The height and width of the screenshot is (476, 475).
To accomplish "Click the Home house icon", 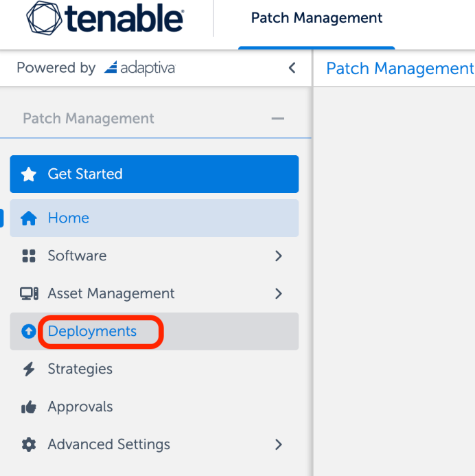I will [28, 218].
